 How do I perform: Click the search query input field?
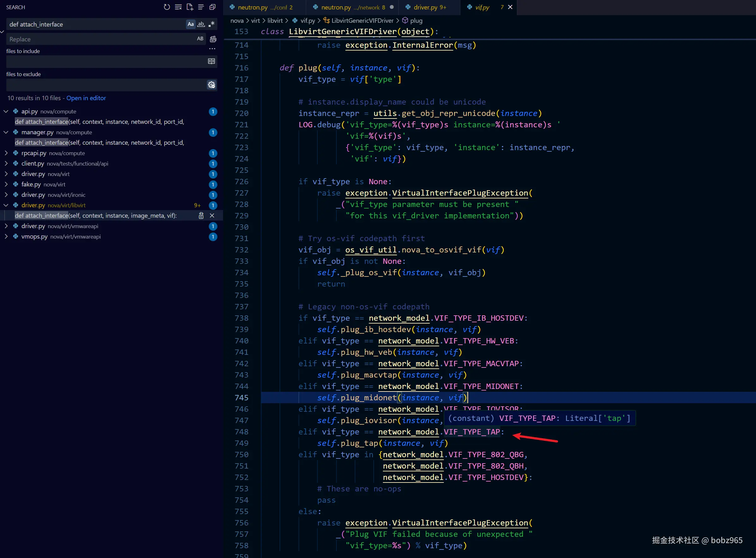[96, 24]
